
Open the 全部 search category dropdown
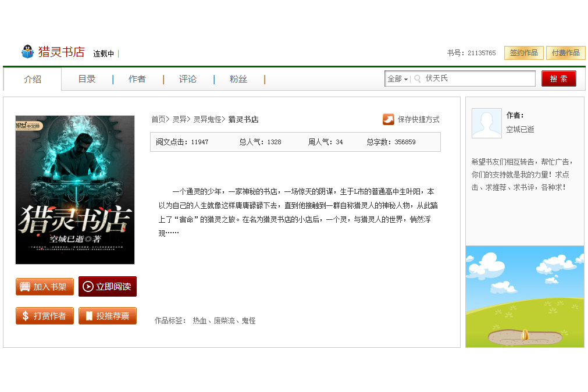[397, 79]
